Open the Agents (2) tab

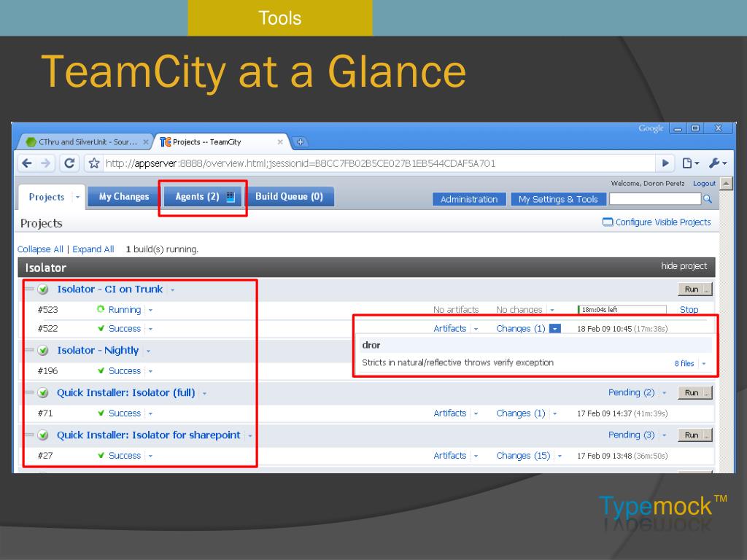203,197
